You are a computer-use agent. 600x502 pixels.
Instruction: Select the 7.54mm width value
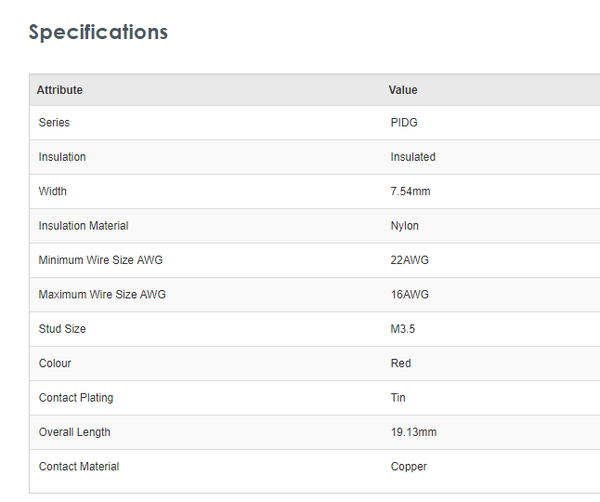(x=410, y=191)
